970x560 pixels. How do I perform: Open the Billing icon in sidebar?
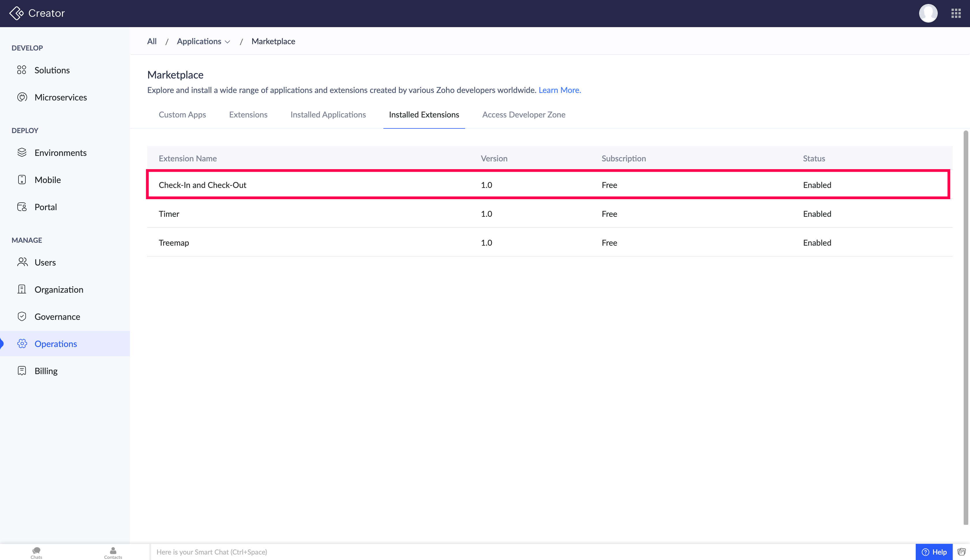[x=22, y=370]
